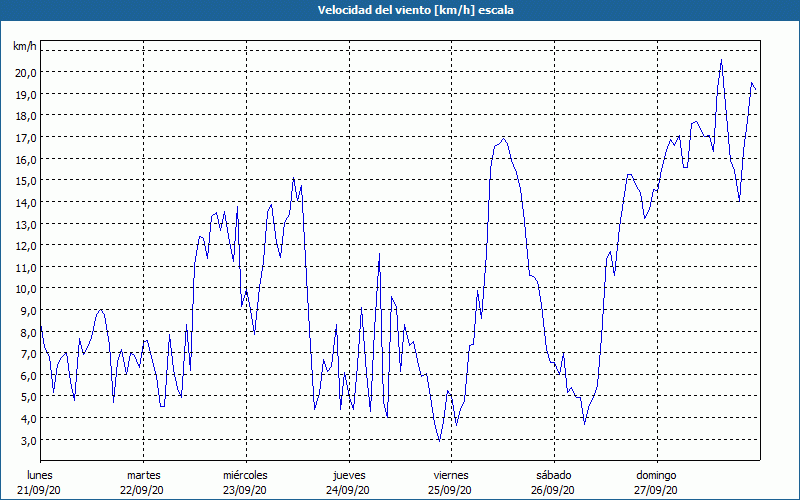Click the '20,0' y-axis value
The image size is (800, 500).
click(x=26, y=72)
